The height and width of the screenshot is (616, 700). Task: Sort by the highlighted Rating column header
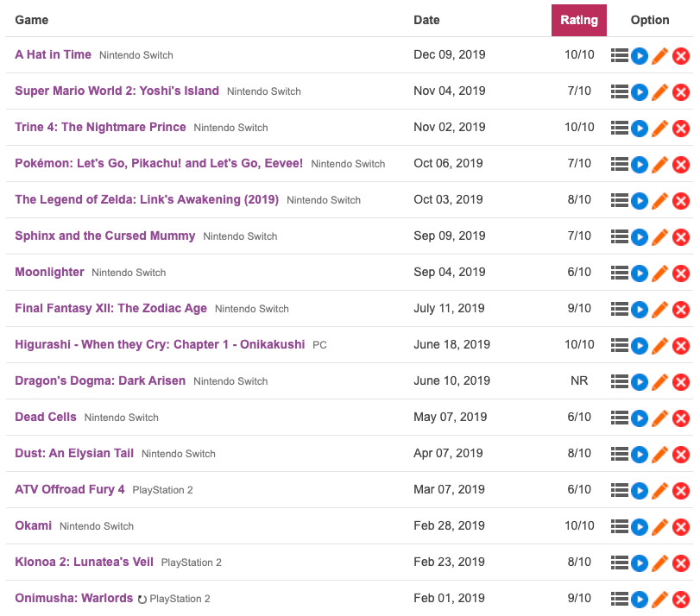(579, 21)
